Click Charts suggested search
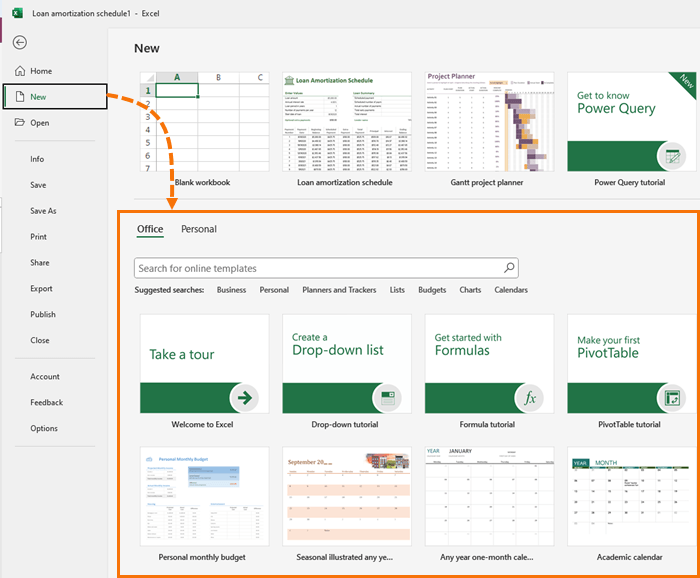The image size is (700, 578). [470, 290]
